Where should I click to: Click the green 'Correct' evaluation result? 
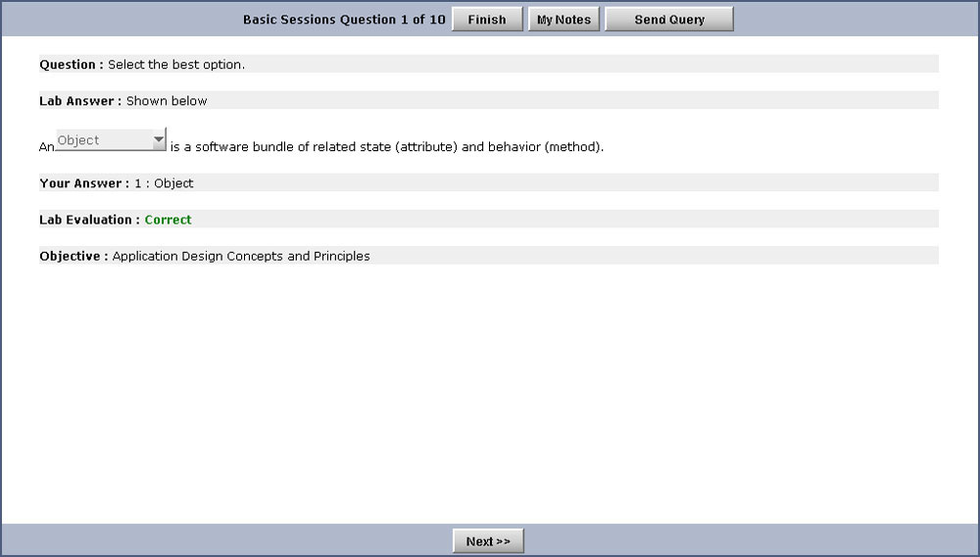(168, 220)
